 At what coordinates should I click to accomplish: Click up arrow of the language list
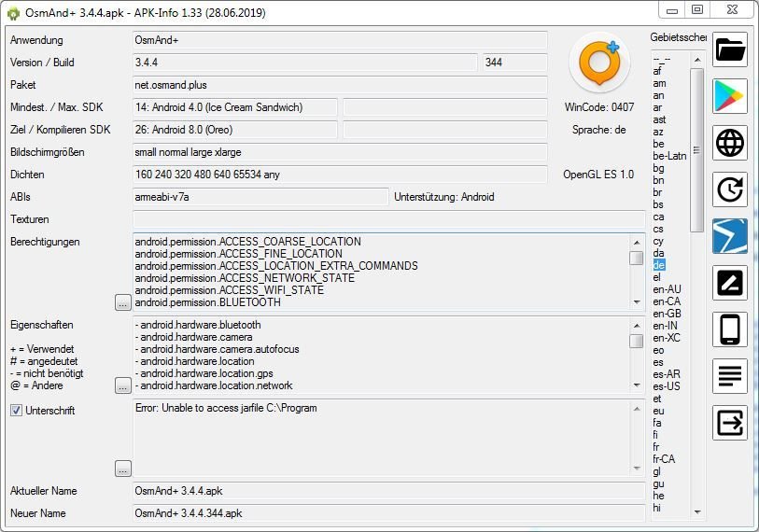(x=697, y=60)
